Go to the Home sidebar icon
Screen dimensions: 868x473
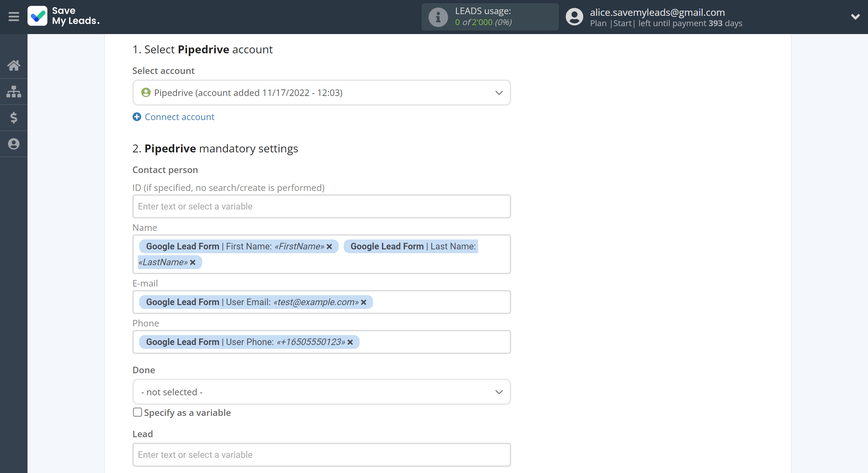(x=14, y=65)
